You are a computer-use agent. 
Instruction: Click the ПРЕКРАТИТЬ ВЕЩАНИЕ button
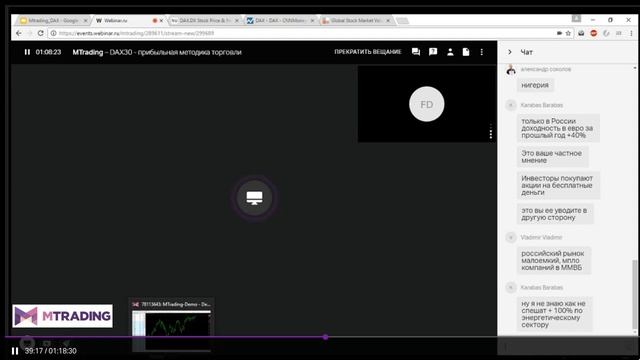coord(368,52)
